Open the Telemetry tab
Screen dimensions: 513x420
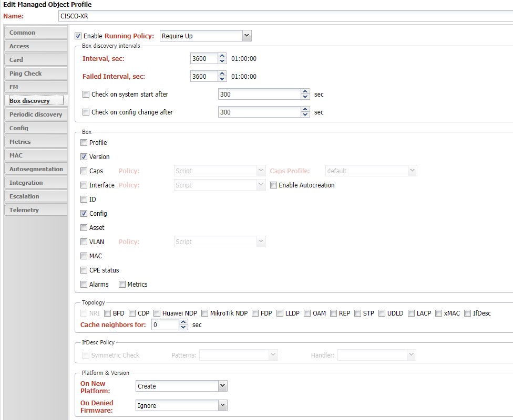click(36, 210)
